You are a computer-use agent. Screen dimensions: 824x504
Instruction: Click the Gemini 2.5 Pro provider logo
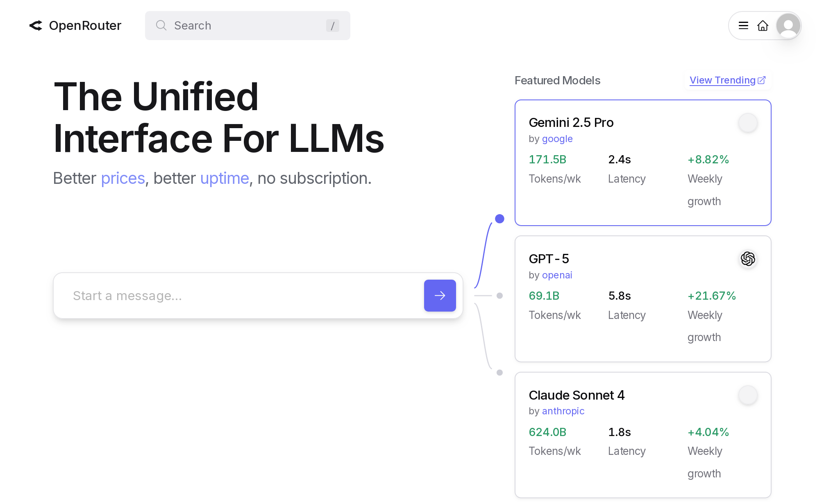[x=748, y=123]
